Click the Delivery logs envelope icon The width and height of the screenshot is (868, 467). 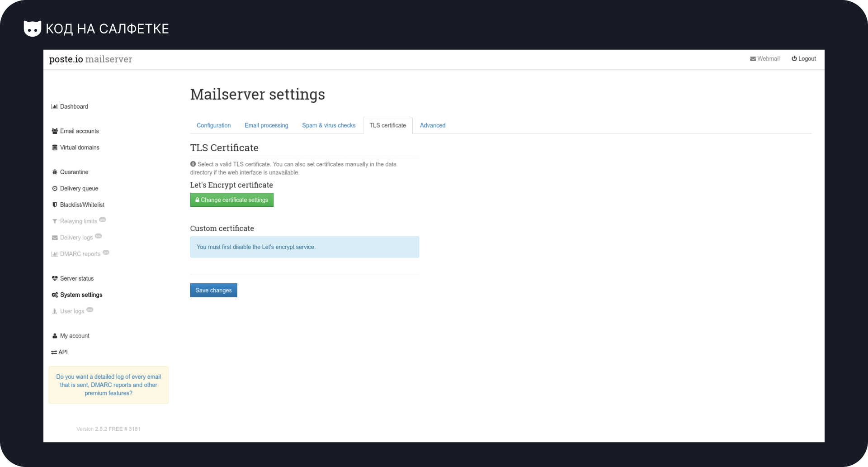55,238
